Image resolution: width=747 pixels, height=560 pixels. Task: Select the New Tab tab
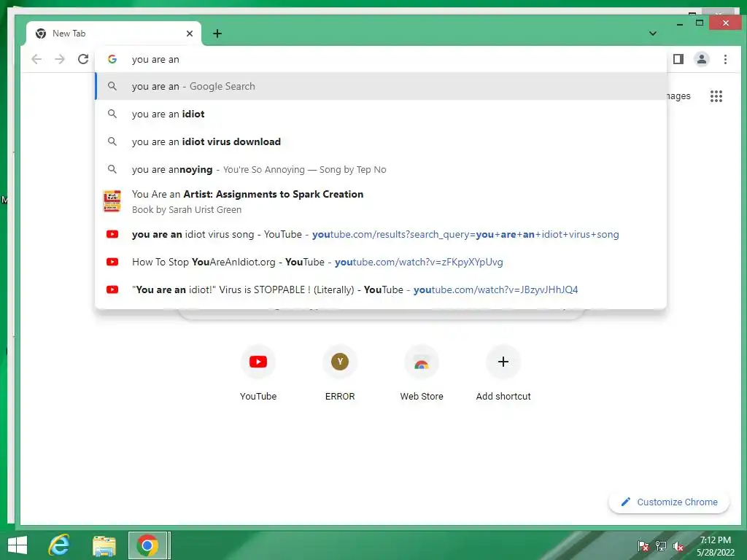pyautogui.click(x=114, y=34)
